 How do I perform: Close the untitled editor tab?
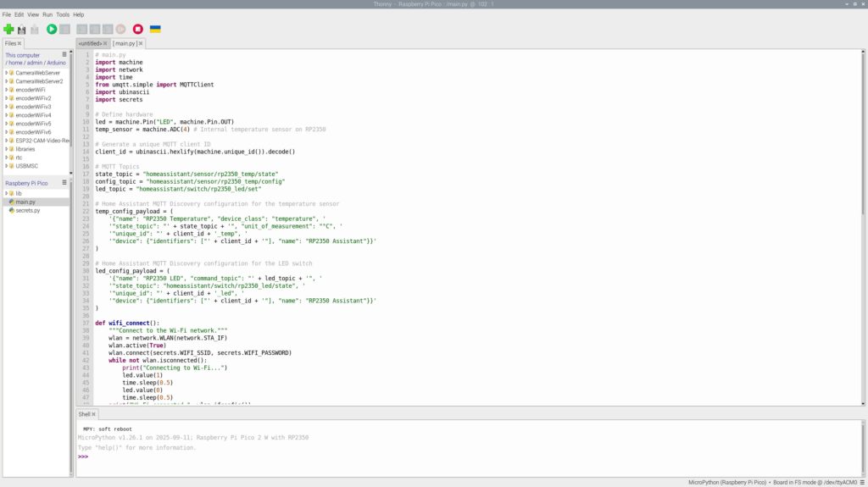tap(106, 43)
